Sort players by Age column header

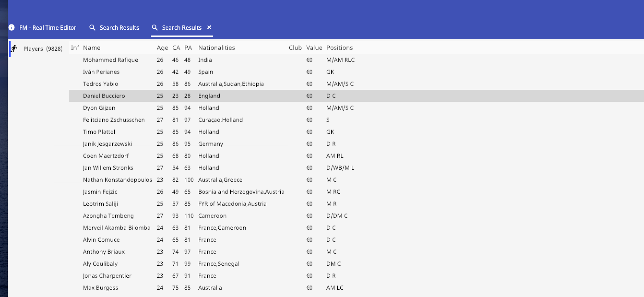click(x=162, y=48)
